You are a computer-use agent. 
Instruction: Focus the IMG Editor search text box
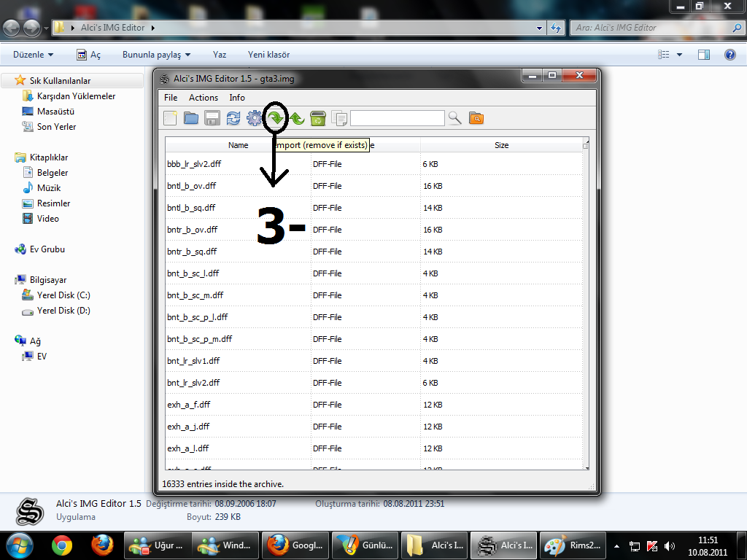(x=398, y=118)
